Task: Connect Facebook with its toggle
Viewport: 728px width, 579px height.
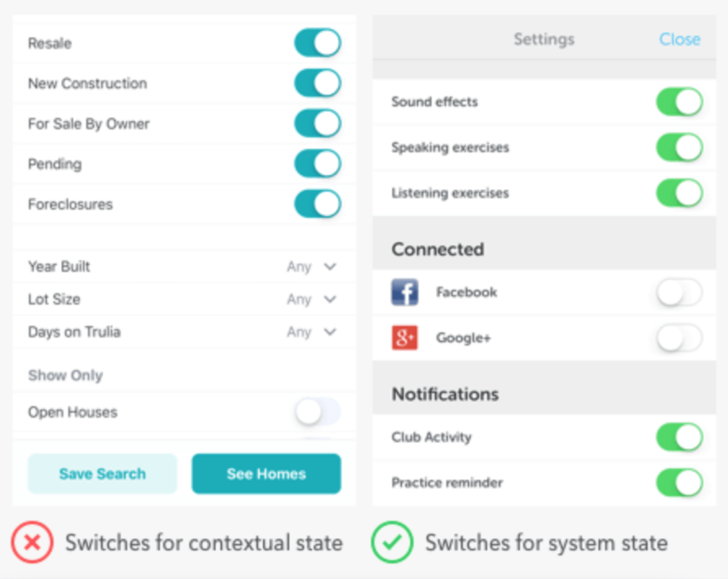Action: coord(679,292)
